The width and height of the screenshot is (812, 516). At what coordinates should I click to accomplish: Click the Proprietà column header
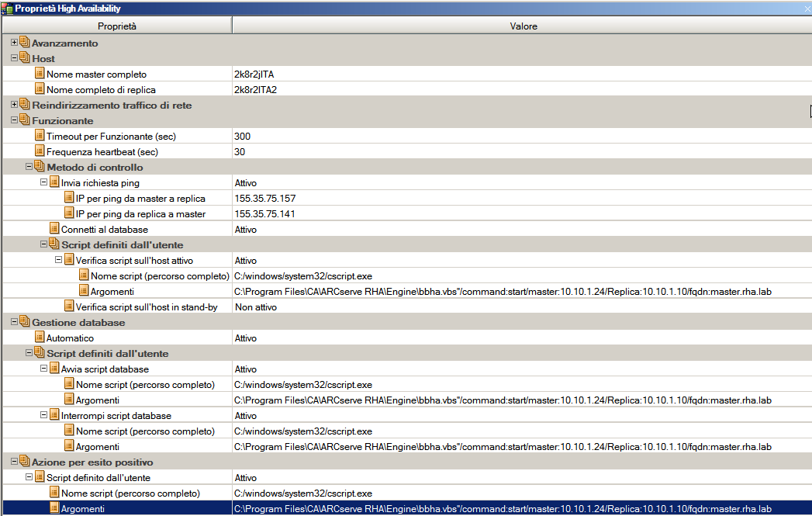click(x=117, y=26)
